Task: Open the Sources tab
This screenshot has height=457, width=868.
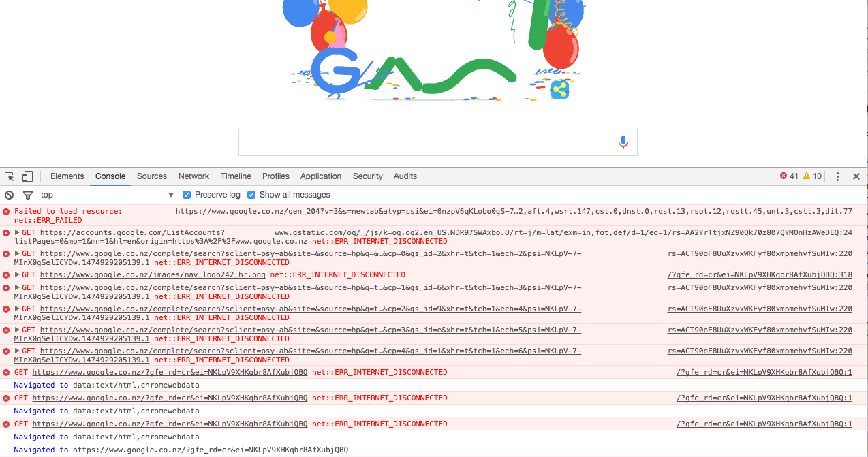Action: [x=152, y=176]
